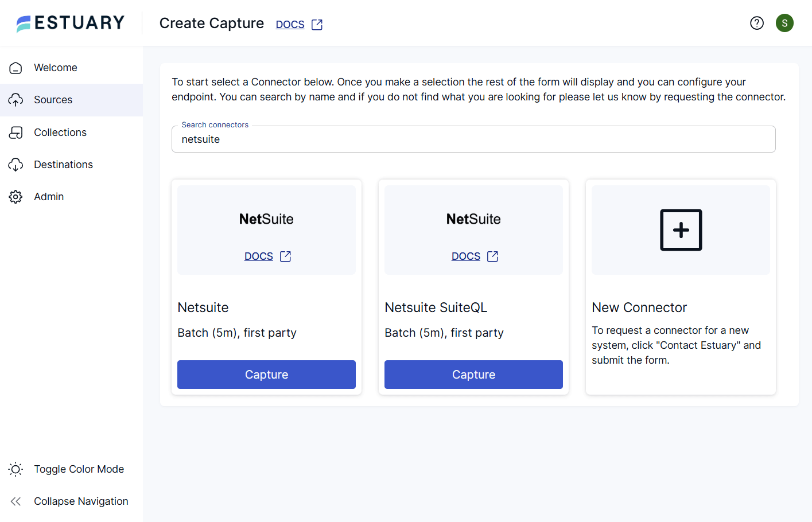812x522 pixels.
Task: Click Capture button for Netsuite SuiteQL
Action: click(x=473, y=375)
